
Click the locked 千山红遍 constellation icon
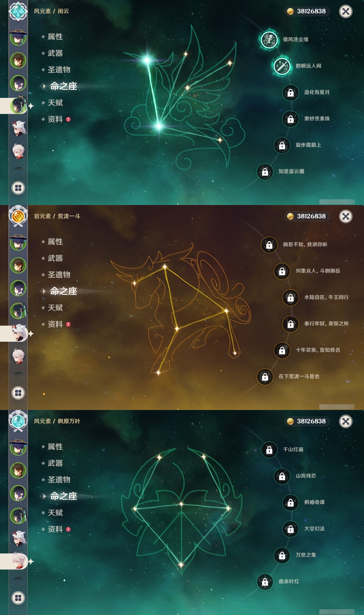pos(269,449)
